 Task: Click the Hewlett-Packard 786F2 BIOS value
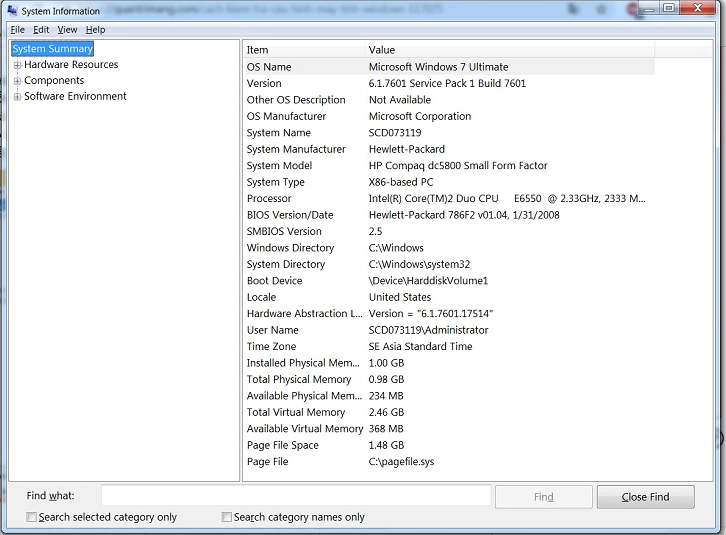(x=464, y=215)
